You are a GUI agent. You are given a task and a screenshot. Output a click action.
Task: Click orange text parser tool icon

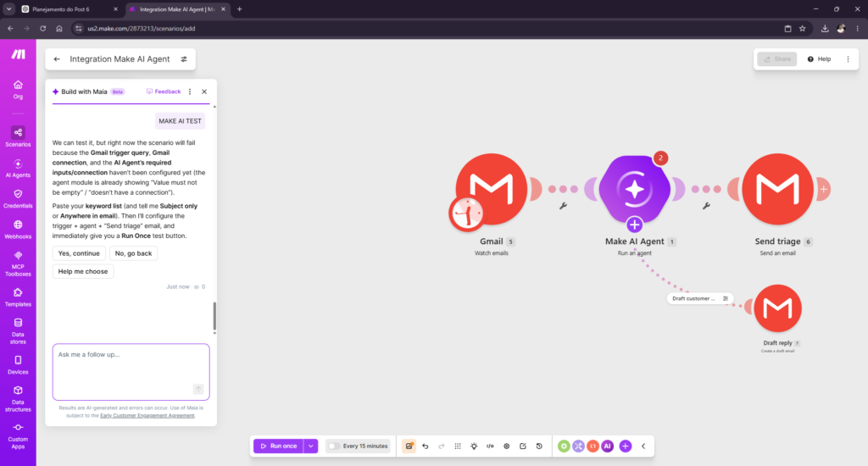pyautogui.click(x=593, y=446)
